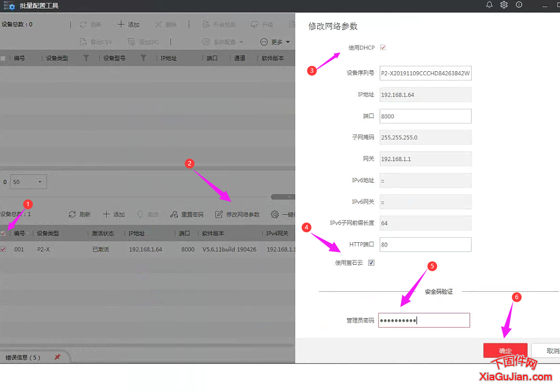Click V5.6.11build 190426 version cell

click(x=229, y=249)
